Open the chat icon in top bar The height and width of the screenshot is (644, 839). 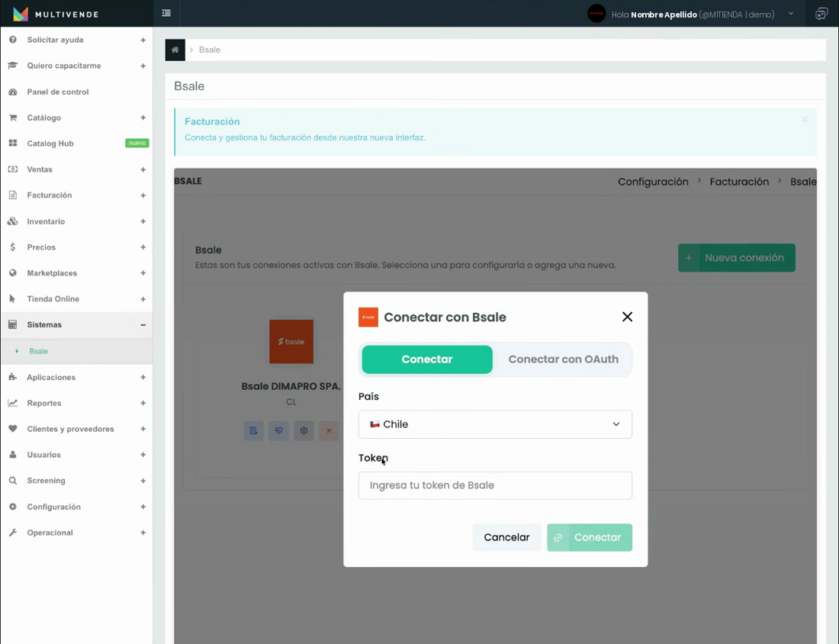[821, 14]
